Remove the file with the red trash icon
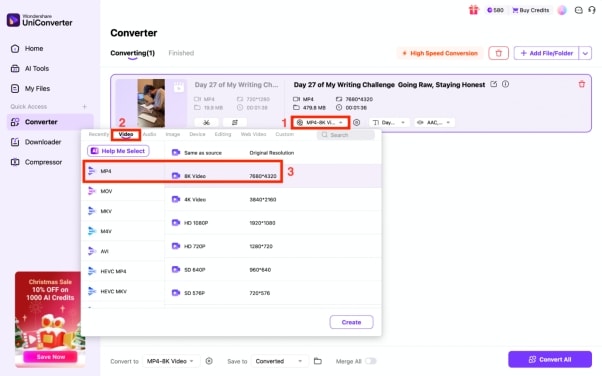Image resolution: width=602 pixels, height=376 pixels. [x=582, y=84]
